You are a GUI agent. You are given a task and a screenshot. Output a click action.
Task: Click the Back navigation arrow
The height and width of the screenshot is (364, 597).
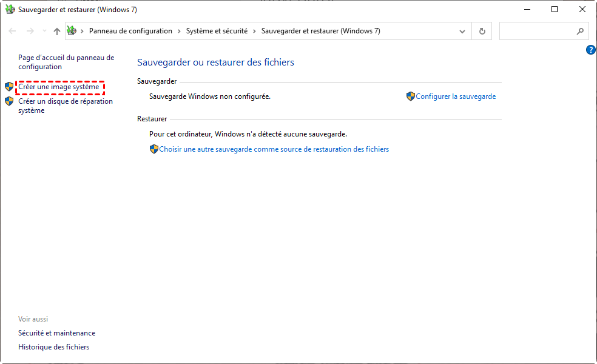(x=12, y=31)
